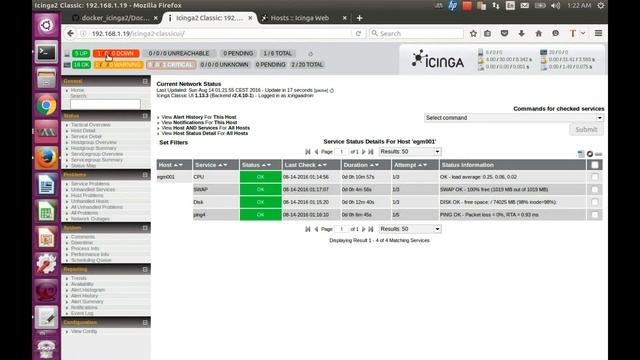
Task: Click the Firefox Search box
Action: point(416,33)
